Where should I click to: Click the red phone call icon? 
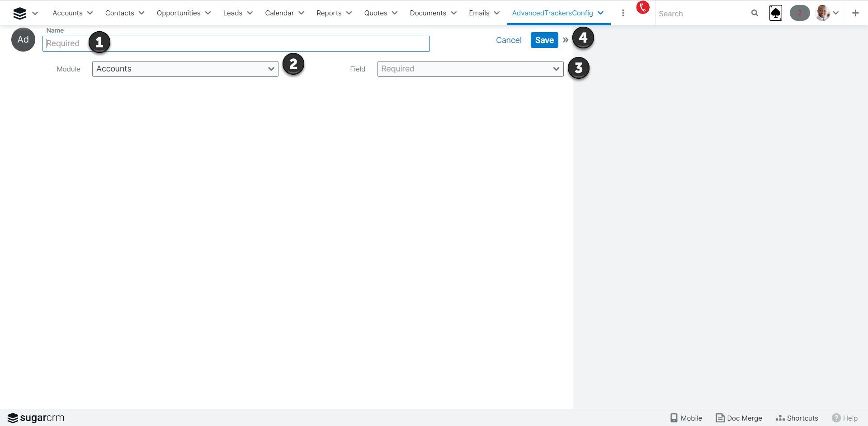click(x=642, y=8)
